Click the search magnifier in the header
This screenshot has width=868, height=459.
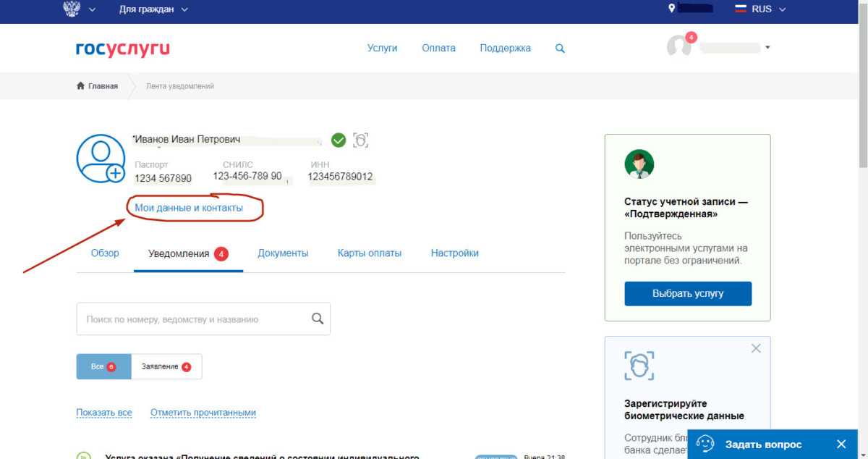(560, 49)
